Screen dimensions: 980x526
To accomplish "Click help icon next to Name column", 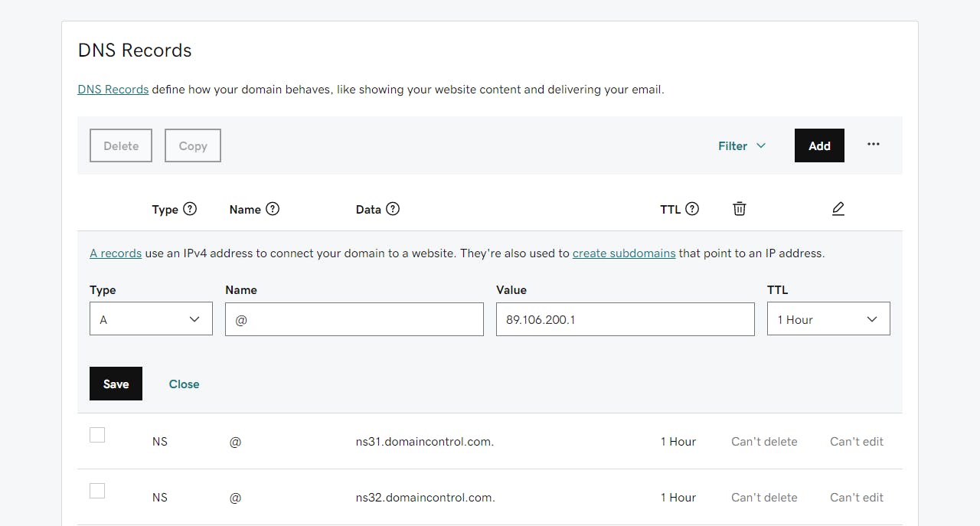I will 272,209.
